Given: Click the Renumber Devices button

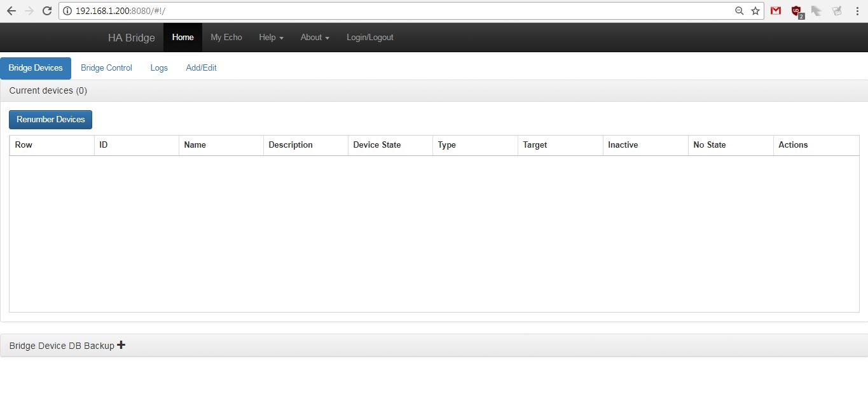Looking at the screenshot, I should (50, 120).
